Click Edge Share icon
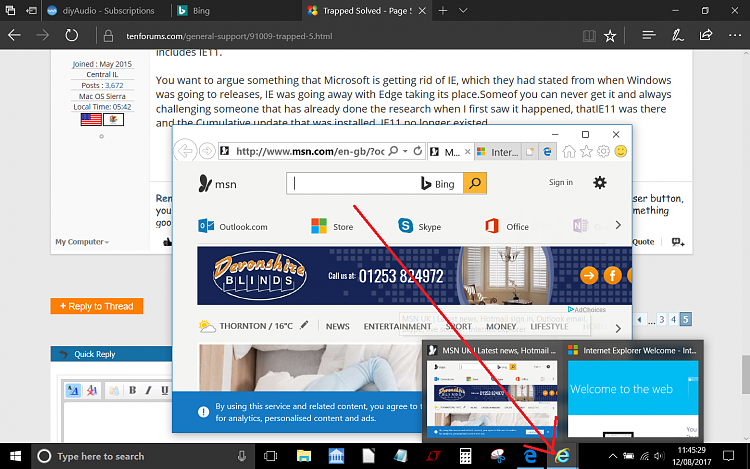This screenshot has height=469, width=750. click(x=706, y=35)
